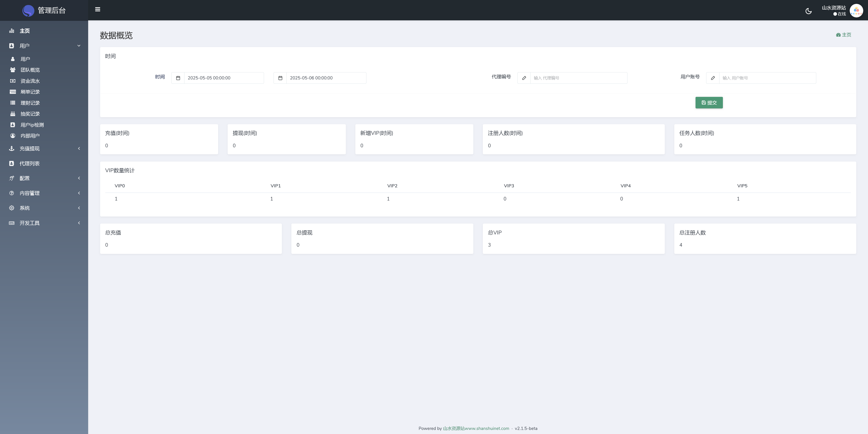Click the start date calendar icon

pyautogui.click(x=178, y=78)
